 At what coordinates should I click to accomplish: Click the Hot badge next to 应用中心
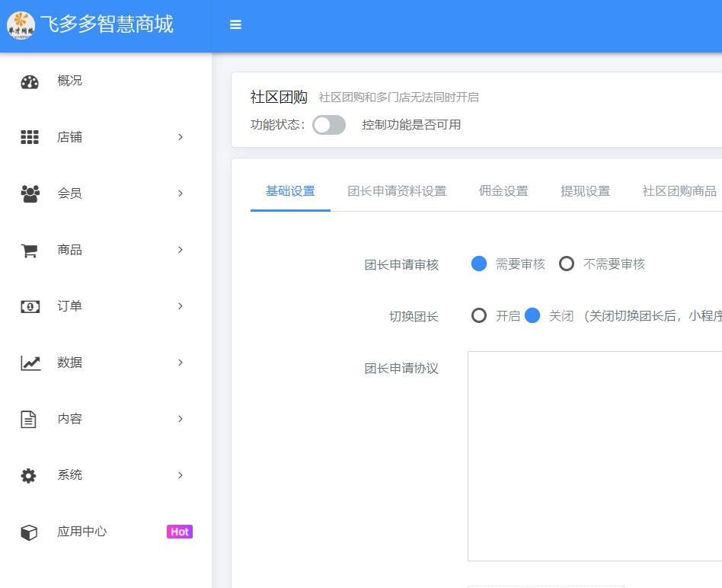180,532
